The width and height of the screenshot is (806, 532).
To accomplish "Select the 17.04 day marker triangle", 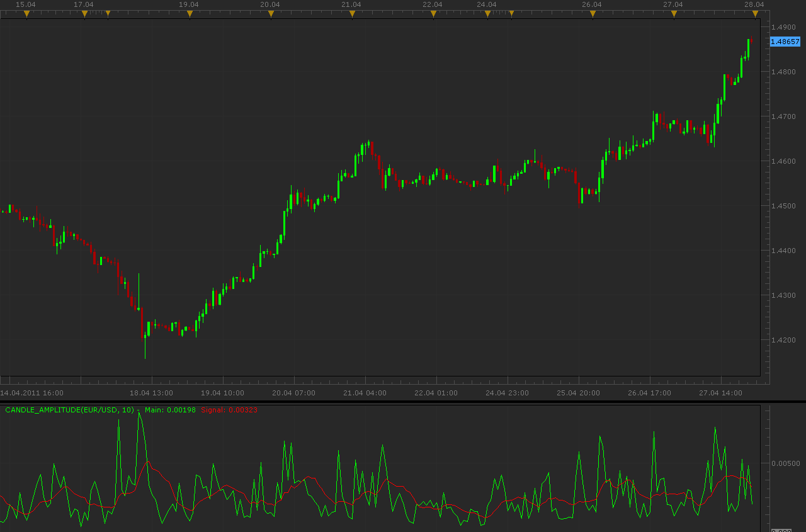I will pyautogui.click(x=84, y=13).
